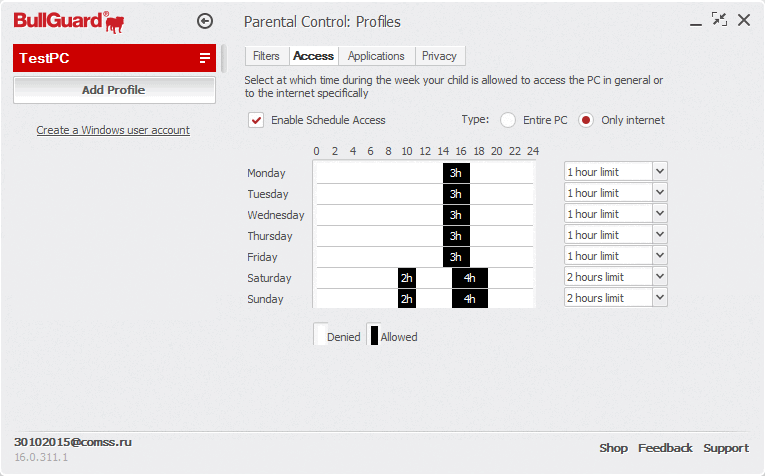Toggle Enable Schedule Access checkbox
This screenshot has height=476, width=765.
point(257,120)
